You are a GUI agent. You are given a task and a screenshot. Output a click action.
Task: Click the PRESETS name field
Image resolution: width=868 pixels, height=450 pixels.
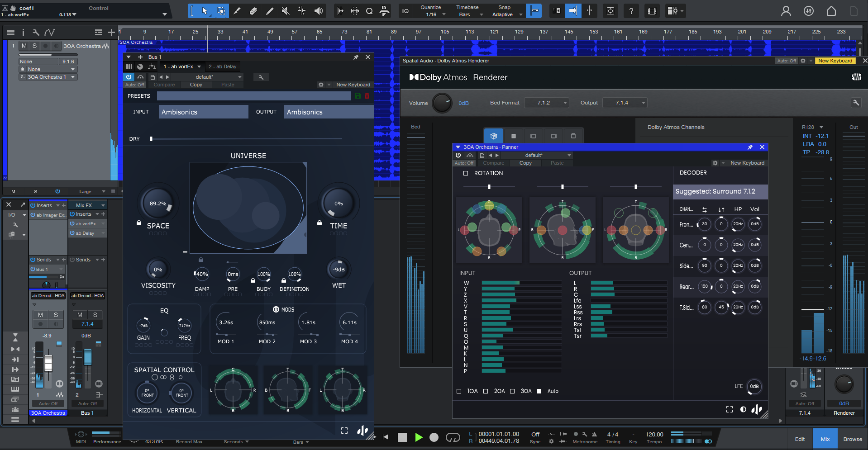click(254, 96)
